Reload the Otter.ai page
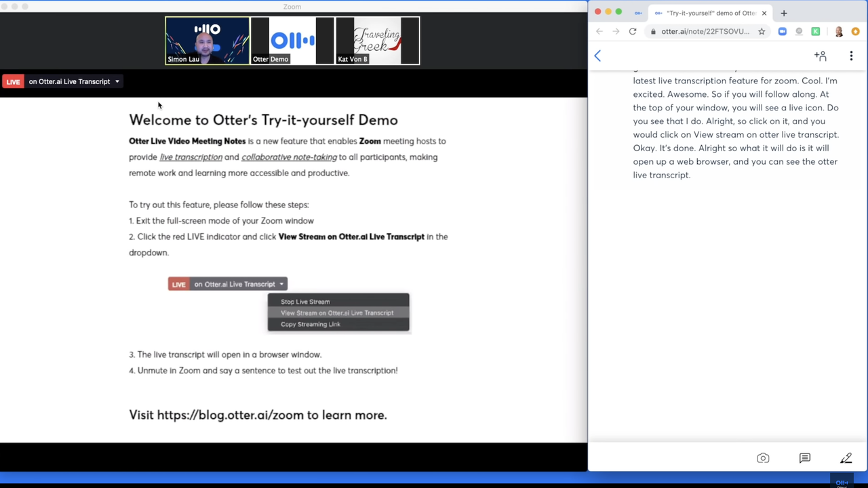The width and height of the screenshot is (868, 488). coord(633,32)
